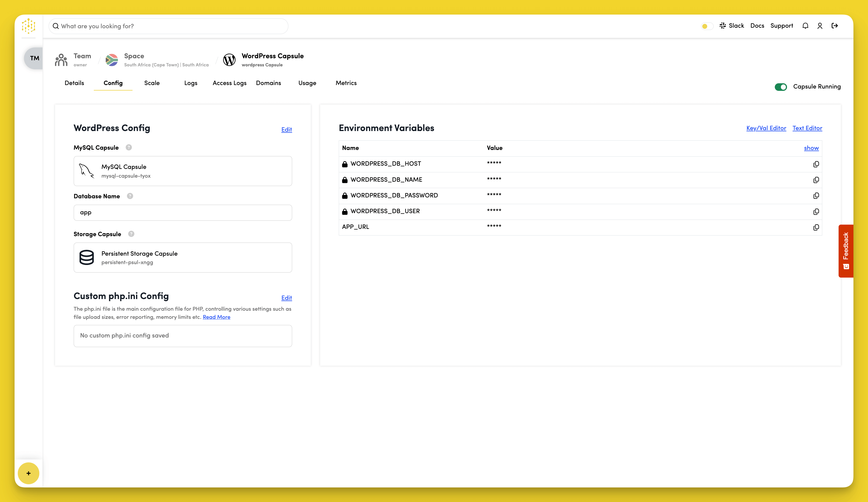Switch to the Metrics tab
868x502 pixels.
tap(346, 83)
